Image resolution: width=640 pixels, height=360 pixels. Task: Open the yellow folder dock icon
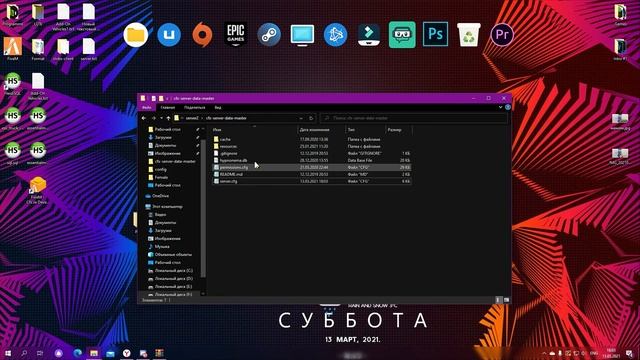pos(136,35)
